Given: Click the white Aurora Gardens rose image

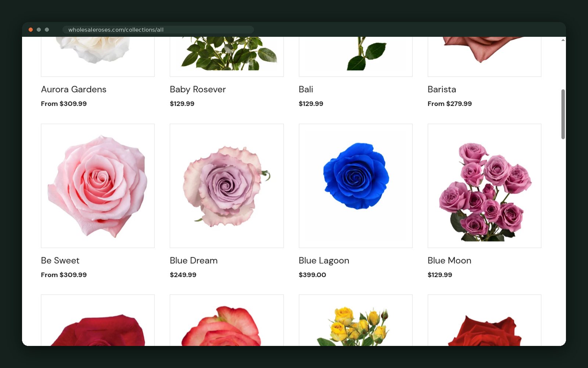Looking at the screenshot, I should pyautogui.click(x=98, y=56).
